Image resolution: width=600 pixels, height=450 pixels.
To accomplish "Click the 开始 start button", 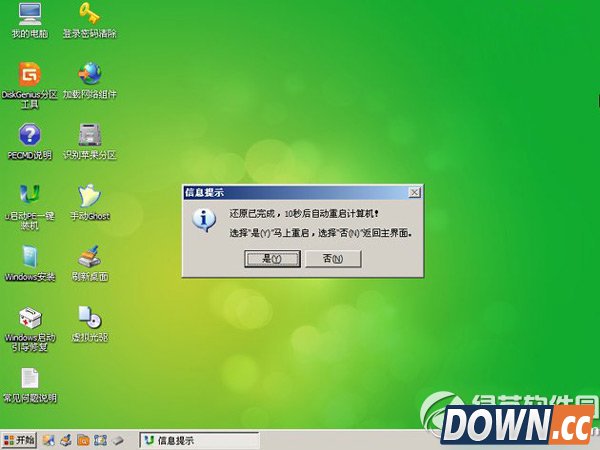I will [19, 440].
